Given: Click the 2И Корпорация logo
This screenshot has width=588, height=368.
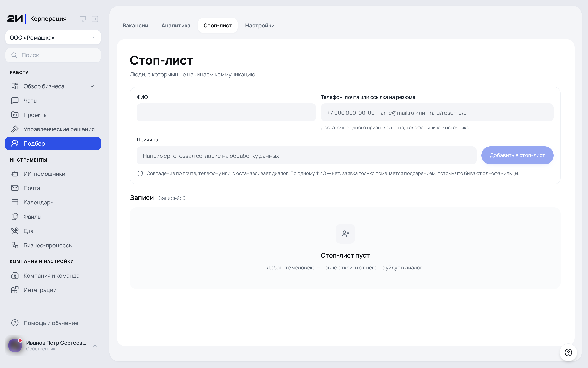Looking at the screenshot, I should click(37, 19).
